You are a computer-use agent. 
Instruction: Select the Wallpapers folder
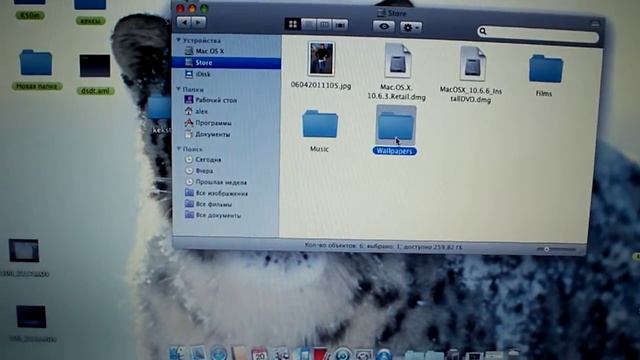(x=396, y=125)
